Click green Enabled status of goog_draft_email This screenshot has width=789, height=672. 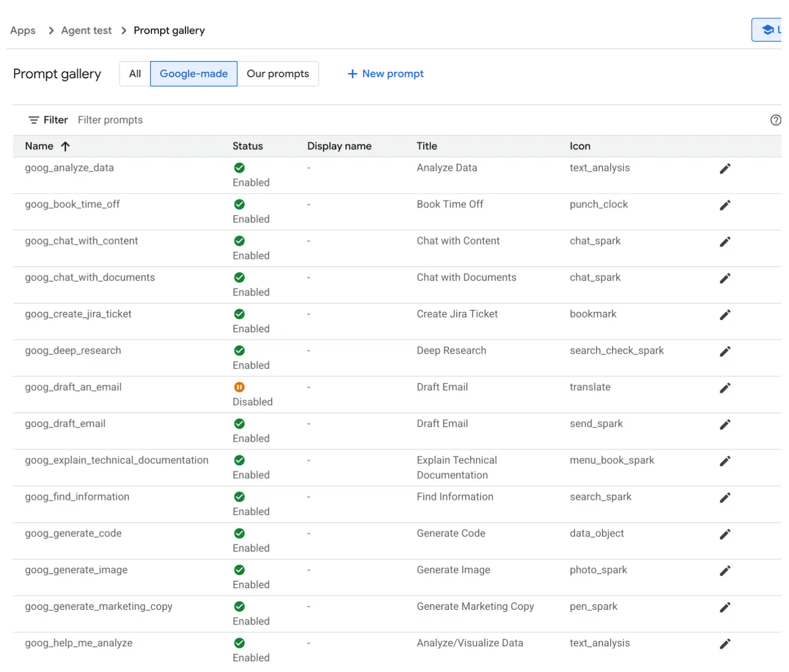coord(239,424)
